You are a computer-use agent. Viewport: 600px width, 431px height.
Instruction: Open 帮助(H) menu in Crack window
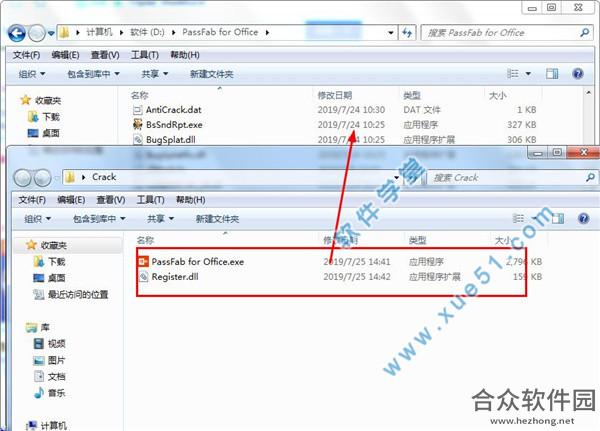click(191, 200)
